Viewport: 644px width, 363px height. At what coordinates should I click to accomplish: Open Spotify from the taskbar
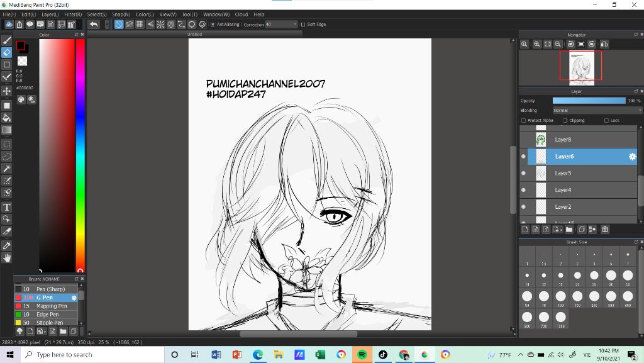pyautogui.click(x=362, y=355)
